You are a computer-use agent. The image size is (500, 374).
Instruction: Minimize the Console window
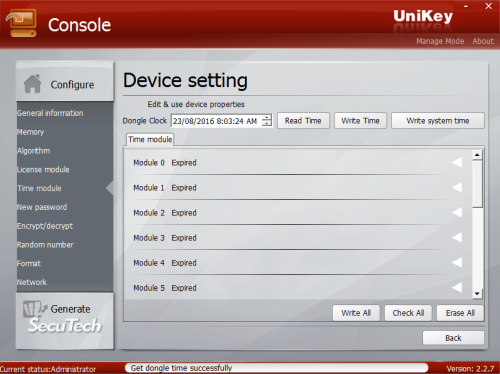[466, 6]
